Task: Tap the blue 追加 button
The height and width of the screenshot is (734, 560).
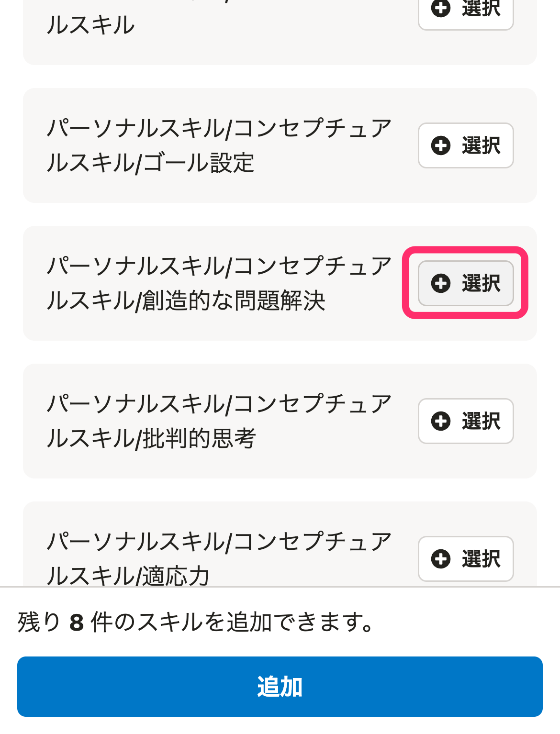Action: (x=280, y=687)
